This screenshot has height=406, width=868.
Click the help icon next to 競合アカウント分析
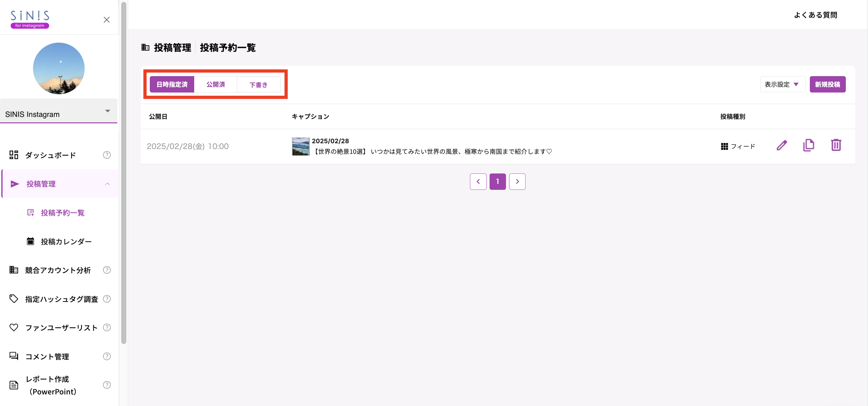107,270
